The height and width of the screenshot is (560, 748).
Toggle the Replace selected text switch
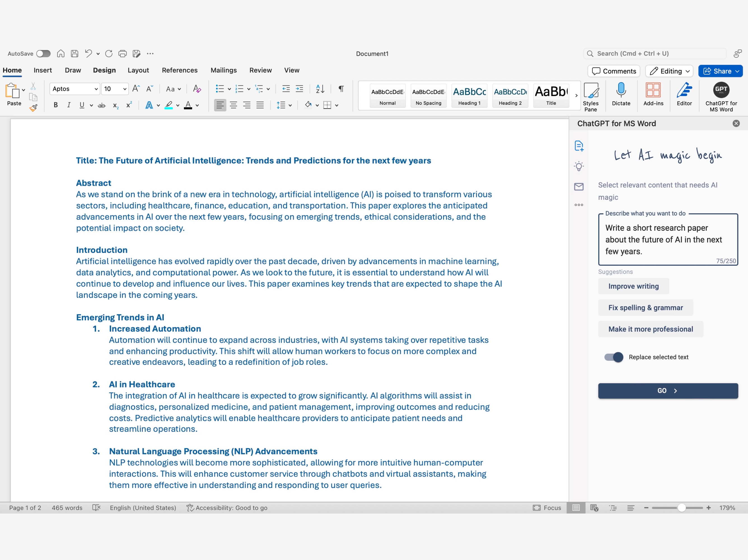click(x=614, y=357)
